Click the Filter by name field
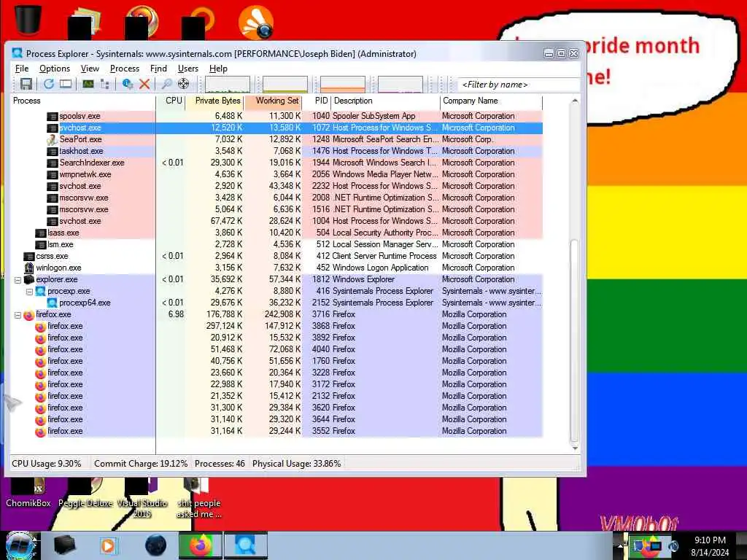Image resolution: width=747 pixels, height=560 pixels. (x=519, y=85)
